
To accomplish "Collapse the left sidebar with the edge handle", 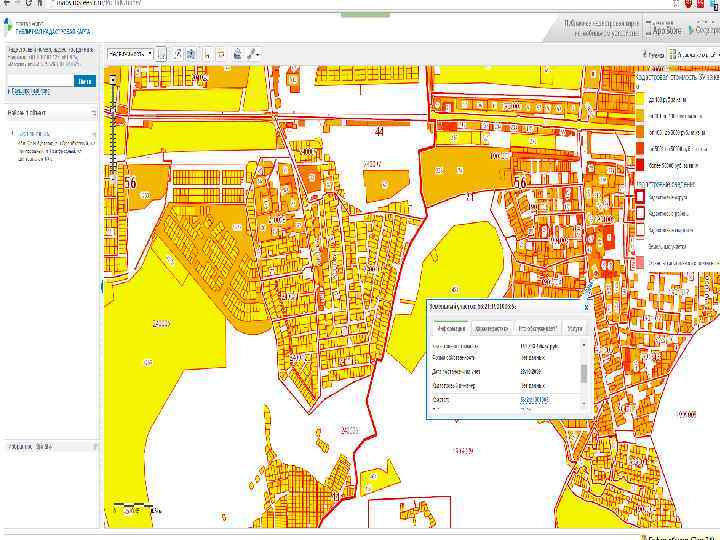I will coord(101,287).
